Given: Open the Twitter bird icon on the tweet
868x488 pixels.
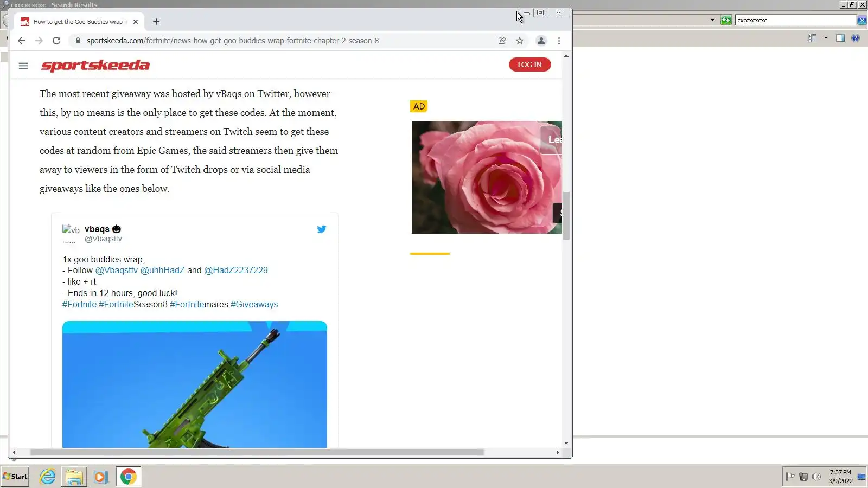Looking at the screenshot, I should tap(322, 229).
